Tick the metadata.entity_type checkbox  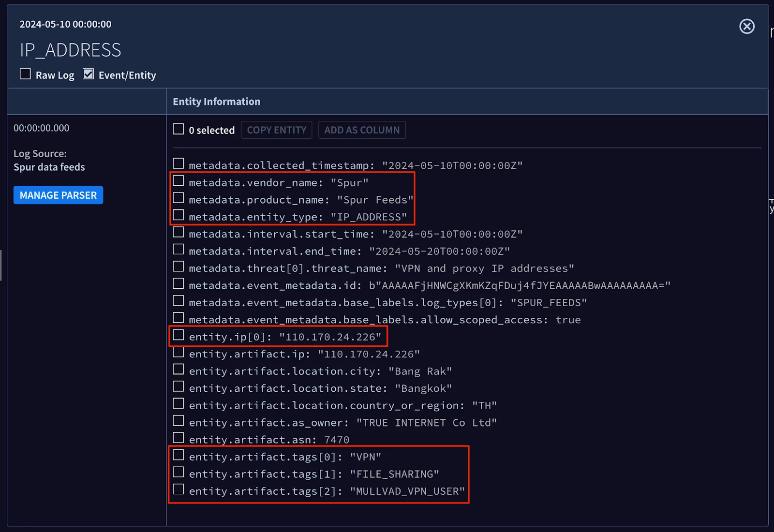pos(179,215)
